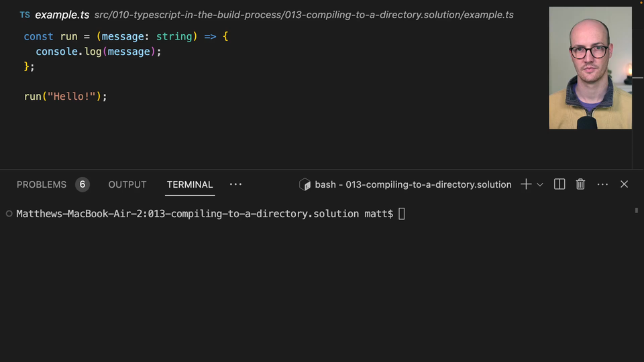This screenshot has height=362, width=644.
Task: Switch to the OUTPUT tab
Action: [x=127, y=184]
